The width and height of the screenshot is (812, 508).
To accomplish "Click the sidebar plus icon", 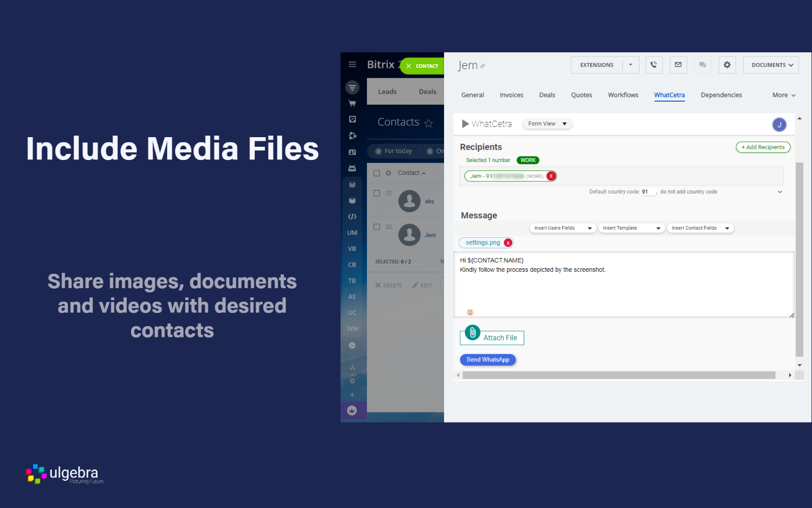I will click(x=352, y=395).
